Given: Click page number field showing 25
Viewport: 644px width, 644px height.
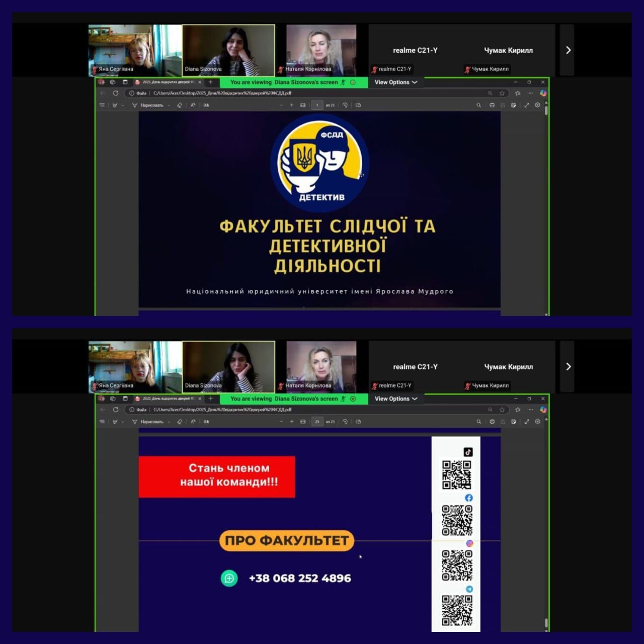Looking at the screenshot, I should 317,422.
